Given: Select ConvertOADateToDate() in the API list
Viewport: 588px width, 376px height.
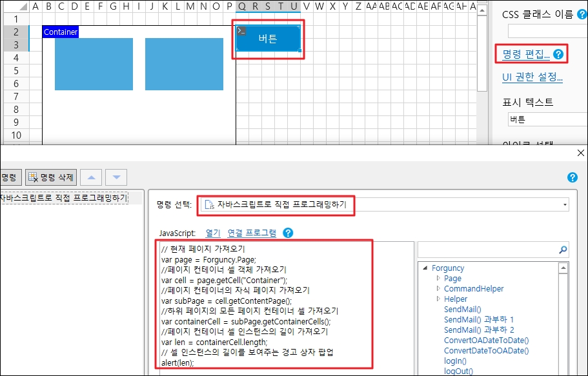Looking at the screenshot, I should click(x=486, y=341).
